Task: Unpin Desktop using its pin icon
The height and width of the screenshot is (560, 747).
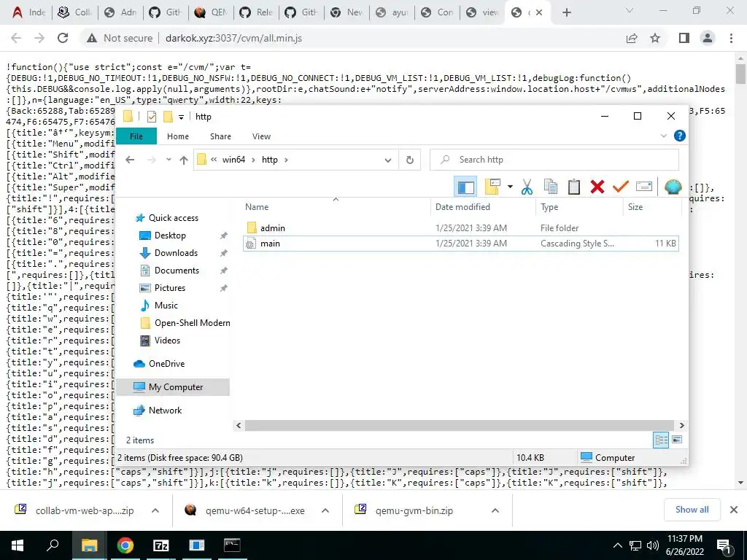Action: (x=223, y=236)
